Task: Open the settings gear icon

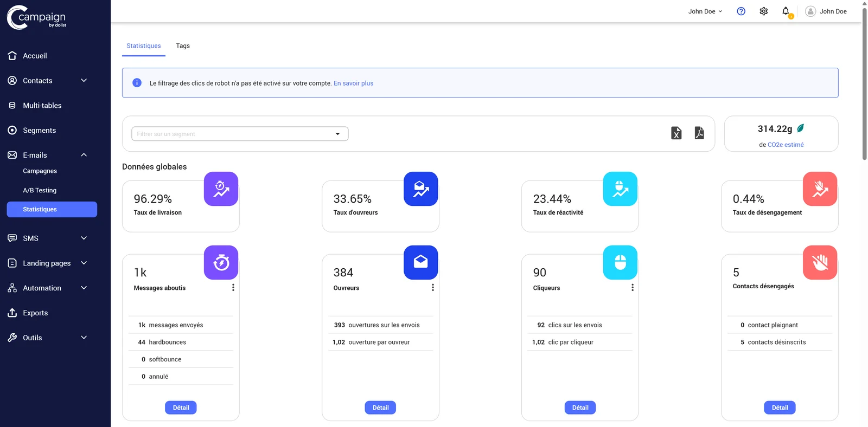Action: click(764, 11)
